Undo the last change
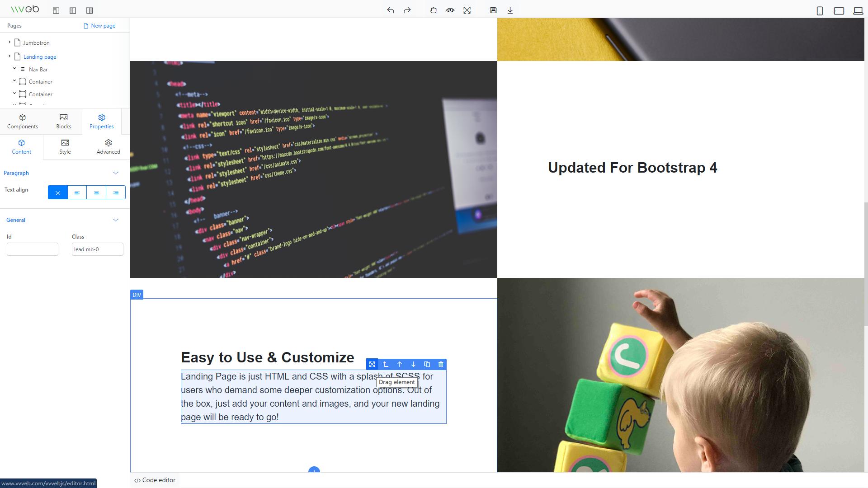Viewport: 868px width, 488px height. click(x=390, y=10)
